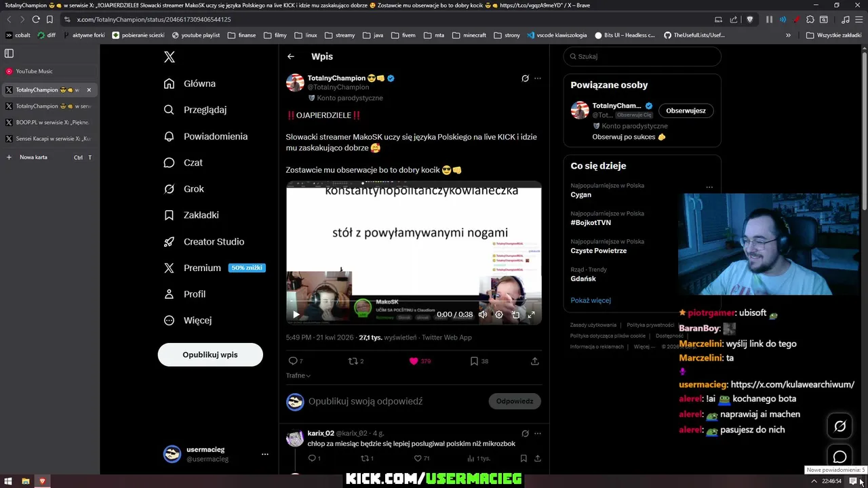Open a new tab via Nowa karta
The image size is (868, 488).
tap(49, 157)
